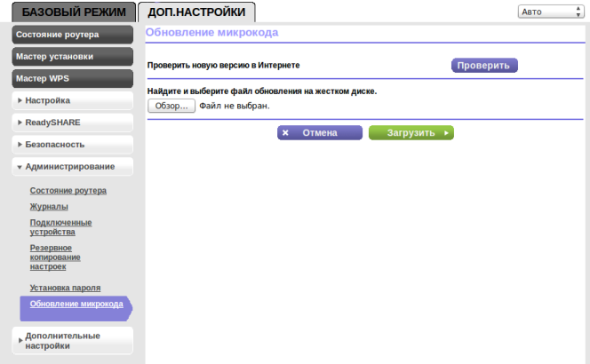The image size is (590, 364).
Task: Click the Отмена button
Action: coord(320,133)
